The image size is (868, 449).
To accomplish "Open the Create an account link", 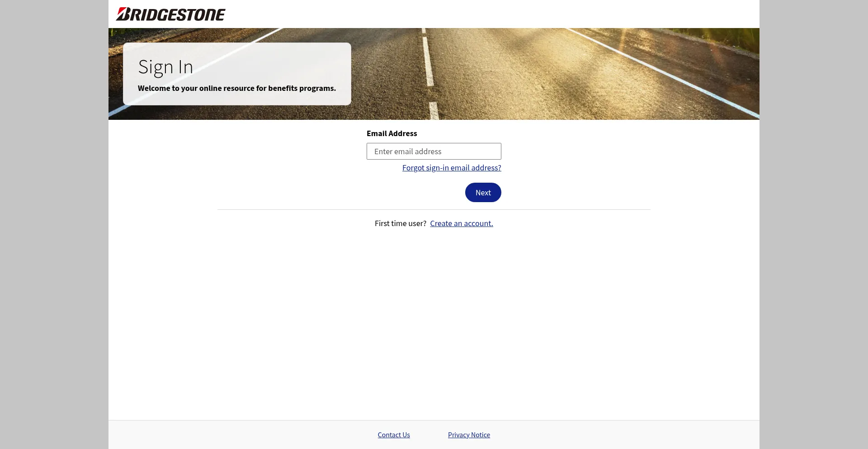I will tap(461, 223).
